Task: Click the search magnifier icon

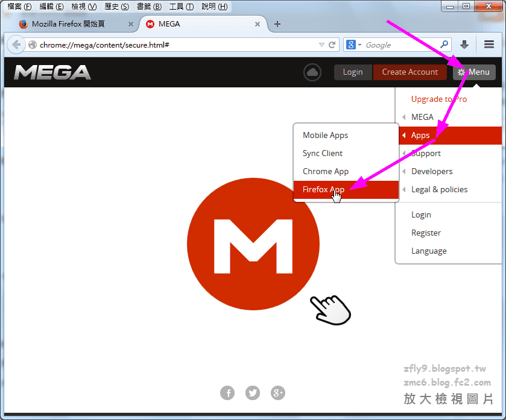Action: pos(444,44)
